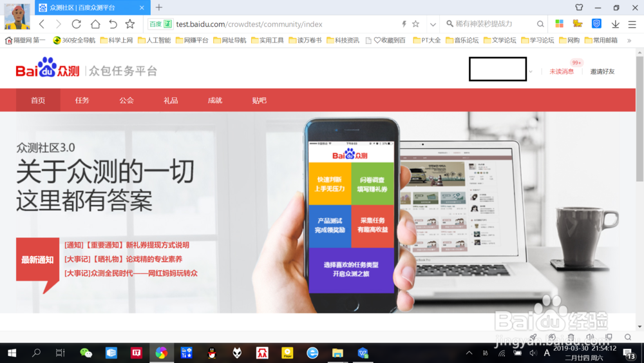Open the 学习论坛 bookmark folder
This screenshot has height=363, width=644.
click(538, 40)
